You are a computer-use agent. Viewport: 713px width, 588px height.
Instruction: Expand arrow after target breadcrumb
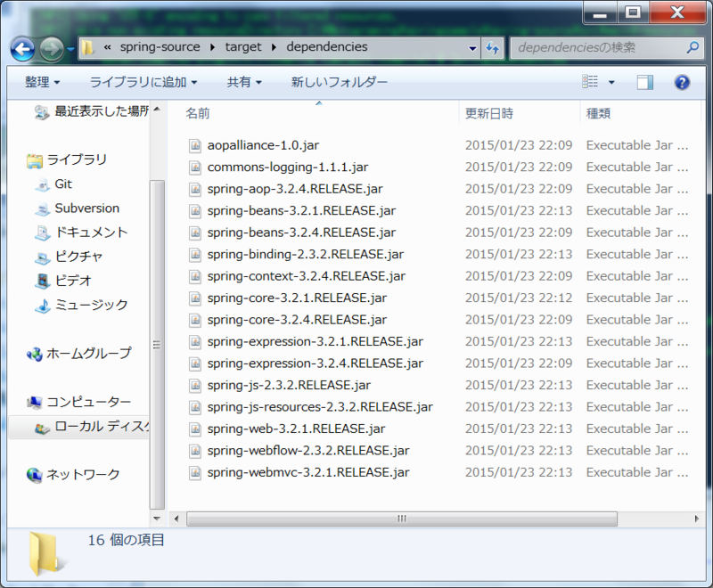coord(274,47)
